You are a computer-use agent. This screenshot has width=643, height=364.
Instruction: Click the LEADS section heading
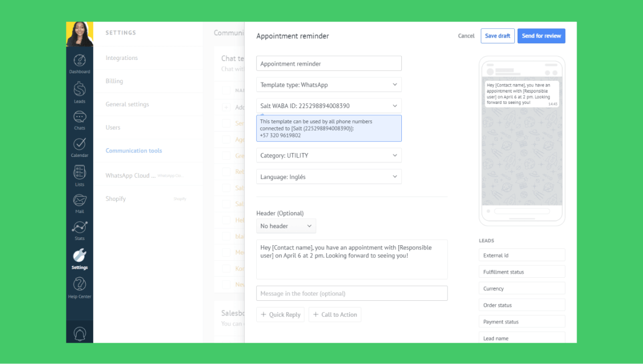coord(487,241)
